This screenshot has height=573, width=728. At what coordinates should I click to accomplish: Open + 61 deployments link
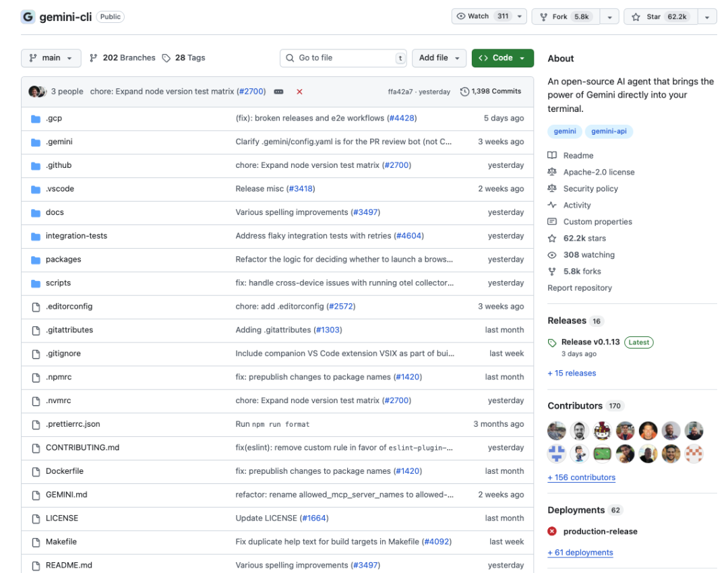point(580,553)
